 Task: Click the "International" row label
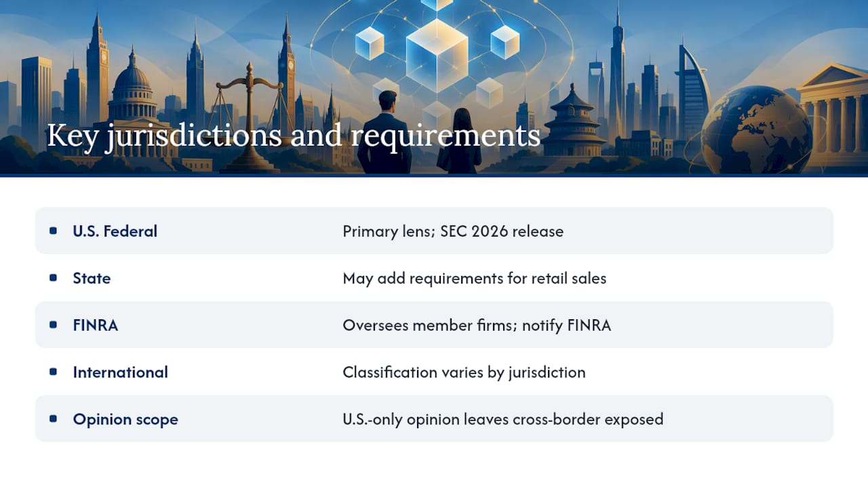121,372
